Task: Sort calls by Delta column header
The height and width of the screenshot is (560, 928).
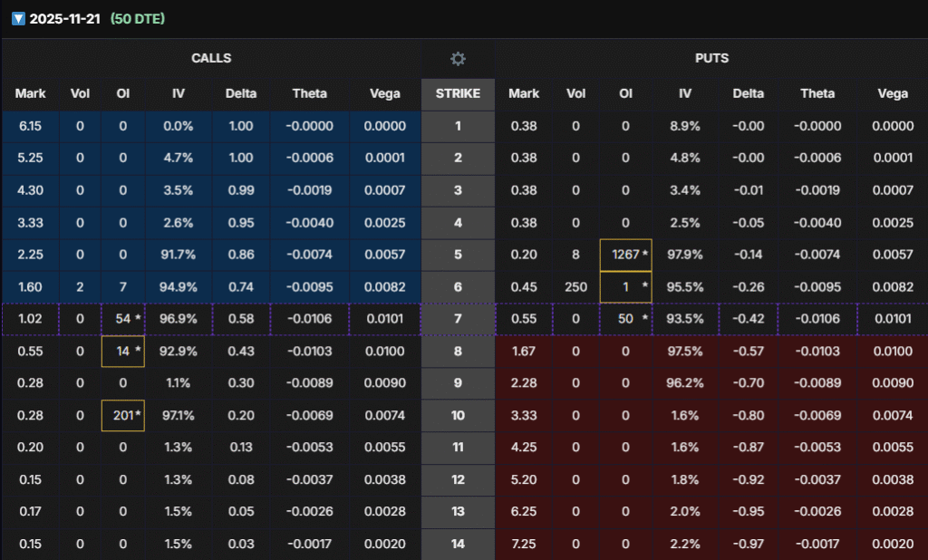Action: (x=241, y=93)
